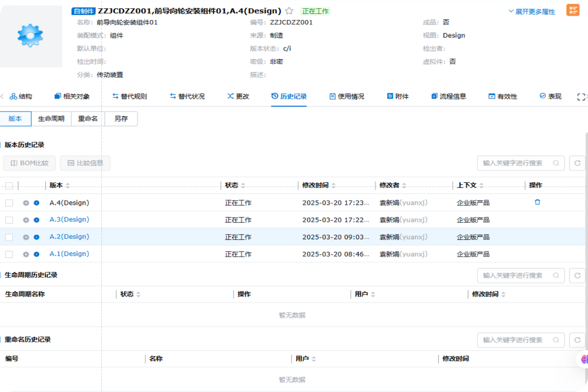This screenshot has width=588, height=392.
Task: Click gear icon in A.2(Design) row
Action: tap(26, 237)
